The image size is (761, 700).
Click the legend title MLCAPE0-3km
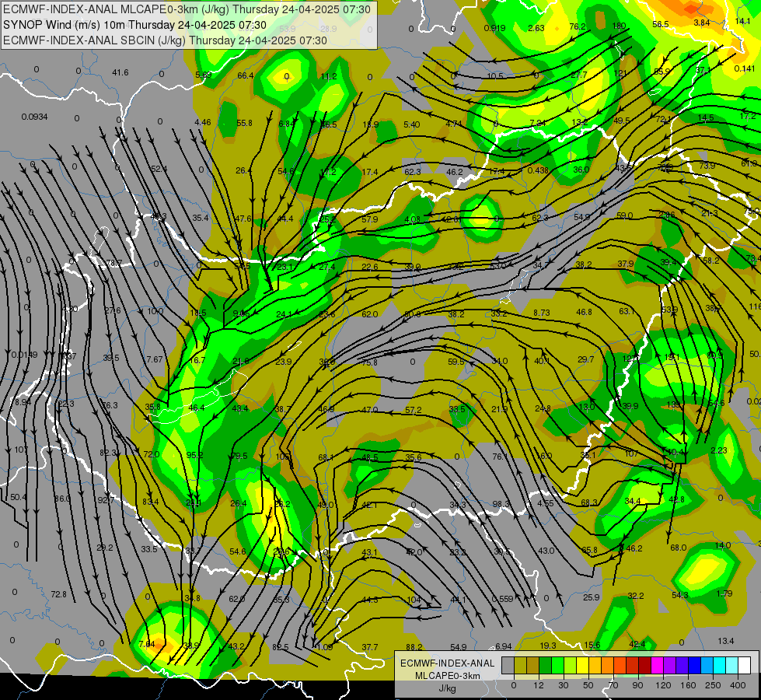click(447, 676)
